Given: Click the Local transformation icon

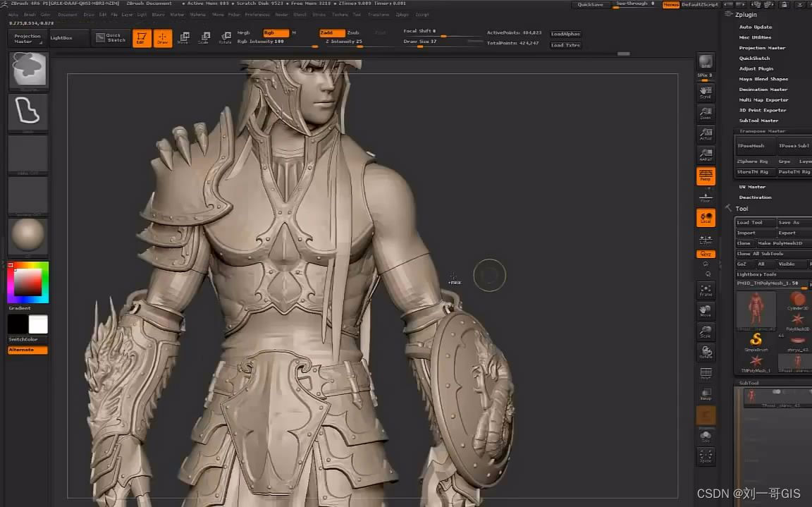Looking at the screenshot, I should (x=706, y=218).
